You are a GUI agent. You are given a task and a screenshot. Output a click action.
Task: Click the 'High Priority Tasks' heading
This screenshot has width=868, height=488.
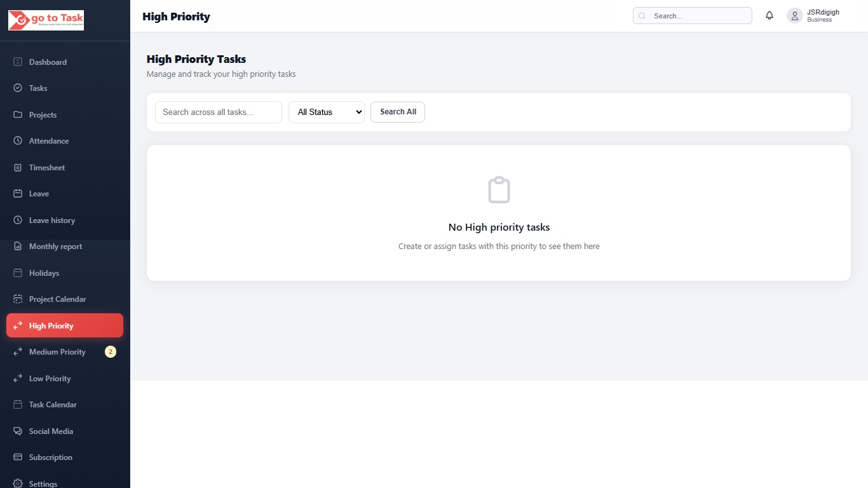196,59
